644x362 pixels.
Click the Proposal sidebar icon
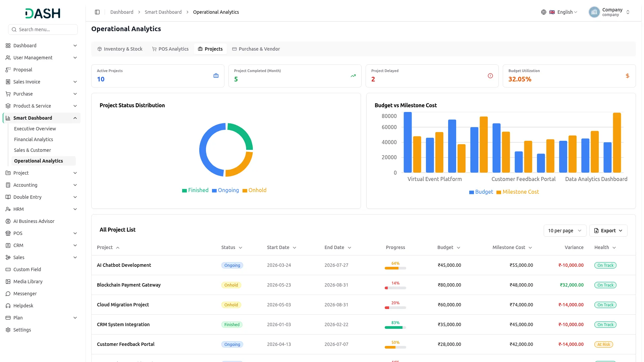point(8,70)
